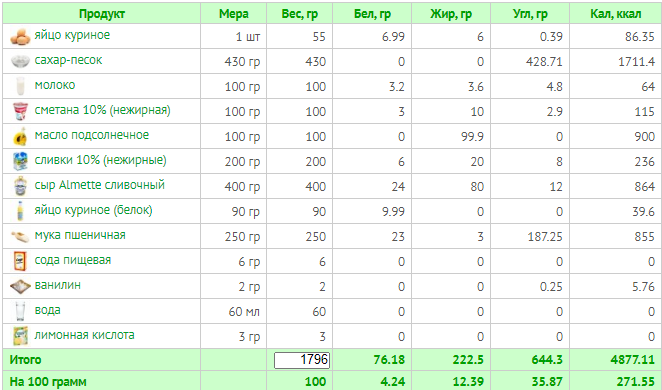662x390 pixels.
Task: Open 'сметана 10% (нежирная)' link
Action: click(x=103, y=110)
